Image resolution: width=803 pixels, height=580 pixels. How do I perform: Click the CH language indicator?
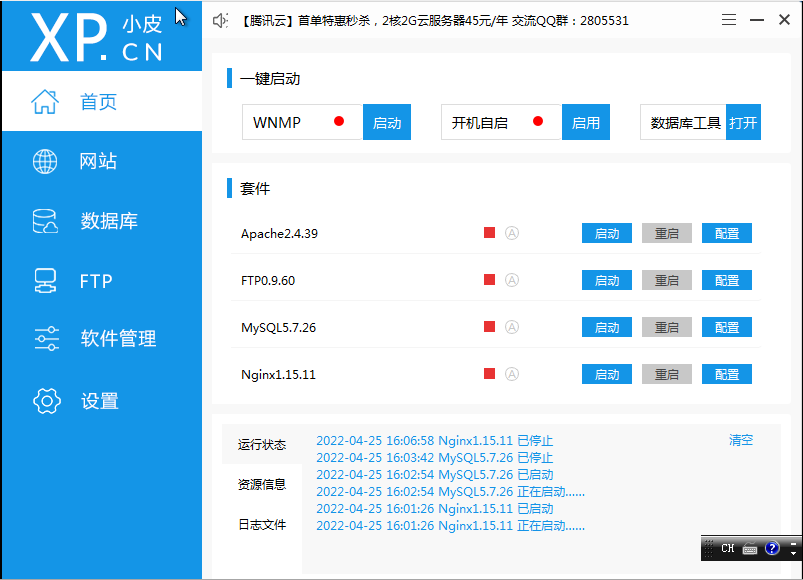[x=728, y=548]
